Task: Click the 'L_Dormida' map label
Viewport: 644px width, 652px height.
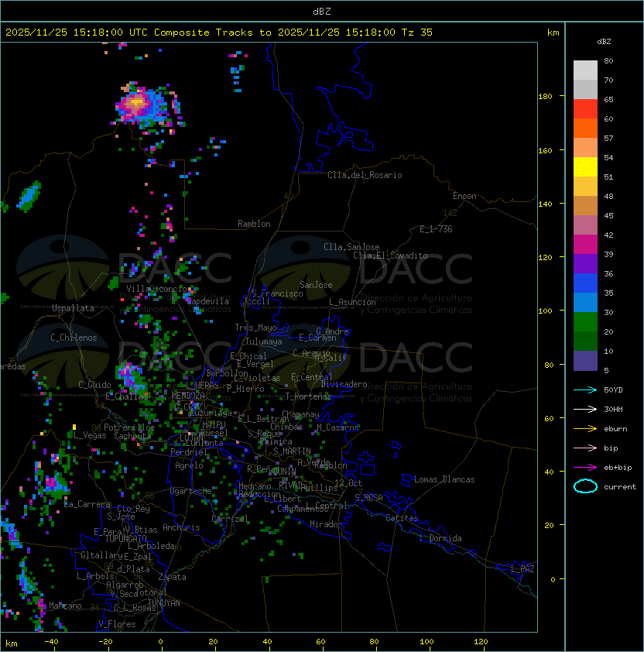Action: (440, 538)
